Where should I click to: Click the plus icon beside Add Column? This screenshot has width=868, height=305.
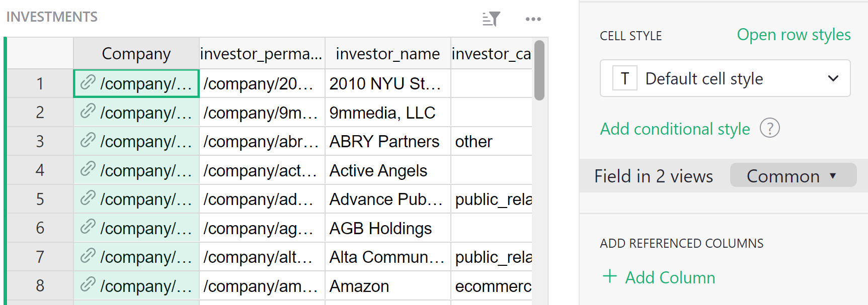(610, 276)
